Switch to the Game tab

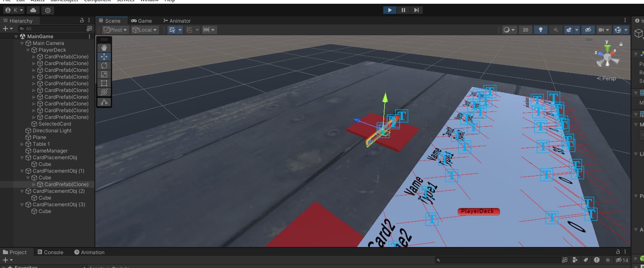(x=142, y=21)
